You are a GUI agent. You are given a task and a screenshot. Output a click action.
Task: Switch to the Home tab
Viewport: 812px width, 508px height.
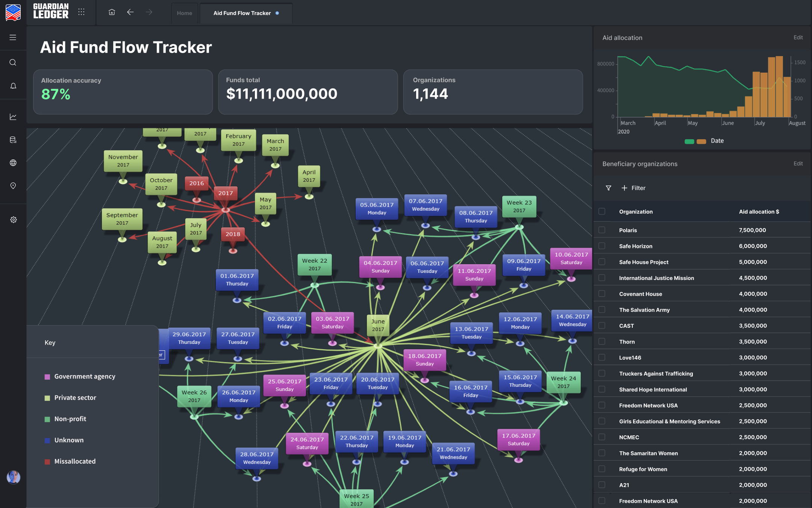(184, 13)
